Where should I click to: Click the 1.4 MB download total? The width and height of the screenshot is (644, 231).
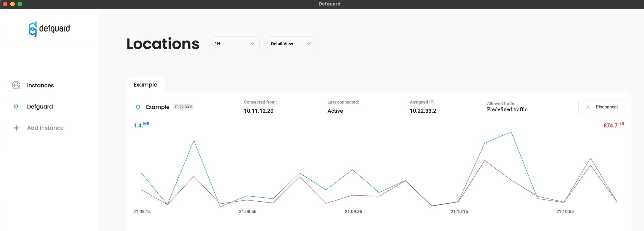(x=141, y=125)
